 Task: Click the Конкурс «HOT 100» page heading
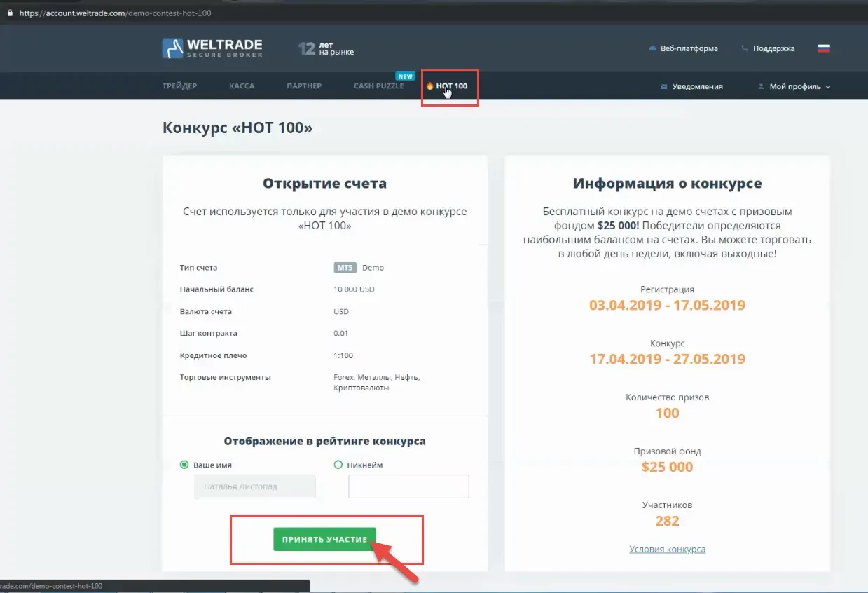(x=237, y=128)
